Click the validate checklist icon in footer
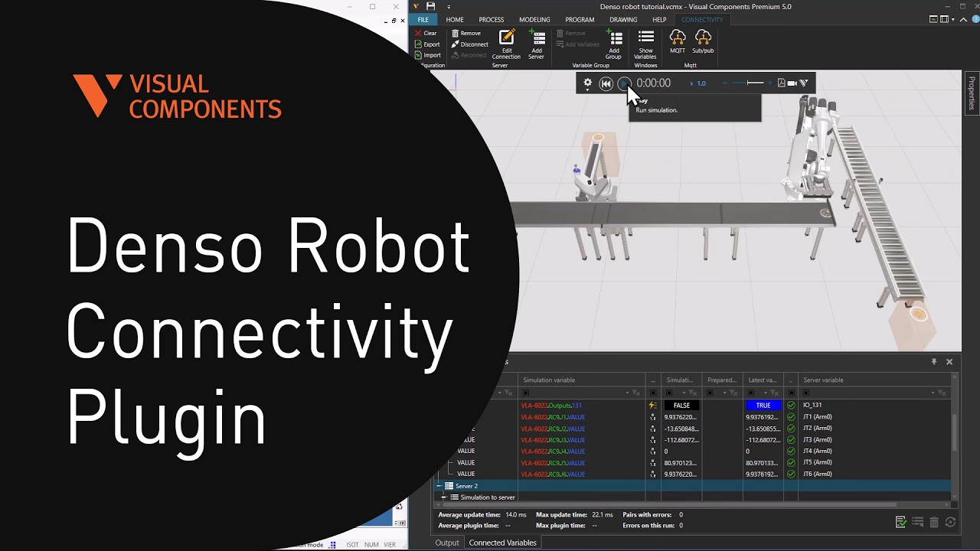This screenshot has width=980, height=551. tap(902, 522)
